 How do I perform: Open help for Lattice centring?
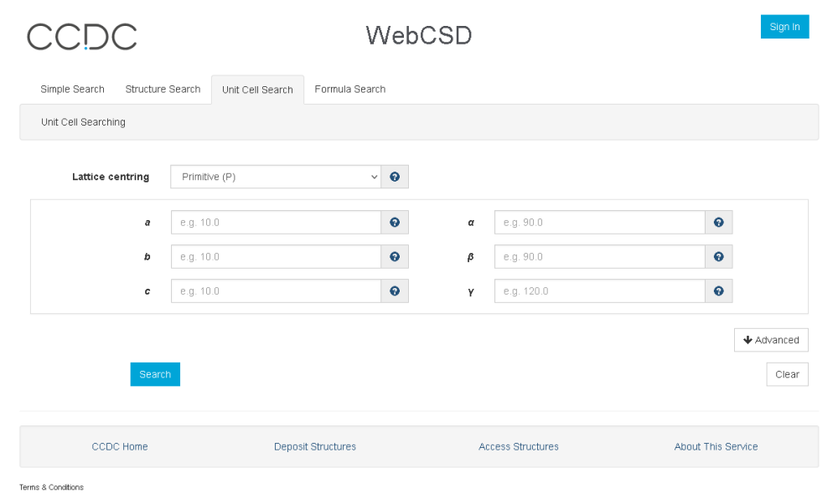click(395, 177)
